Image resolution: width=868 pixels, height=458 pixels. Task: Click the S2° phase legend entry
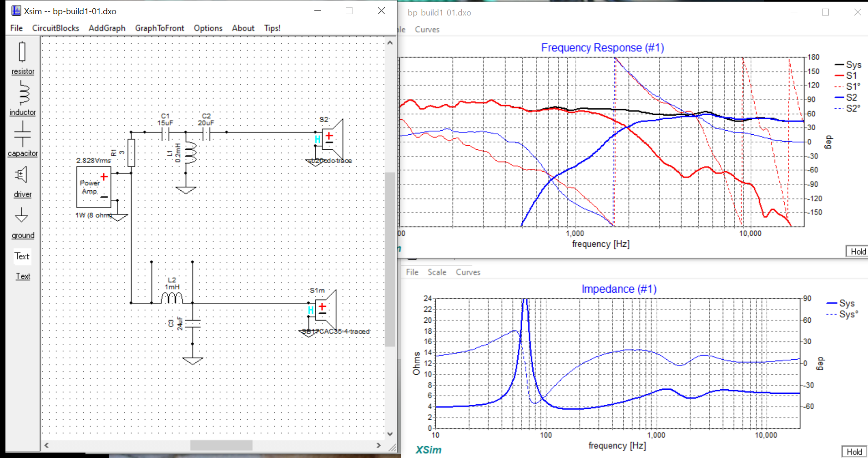[x=848, y=108]
